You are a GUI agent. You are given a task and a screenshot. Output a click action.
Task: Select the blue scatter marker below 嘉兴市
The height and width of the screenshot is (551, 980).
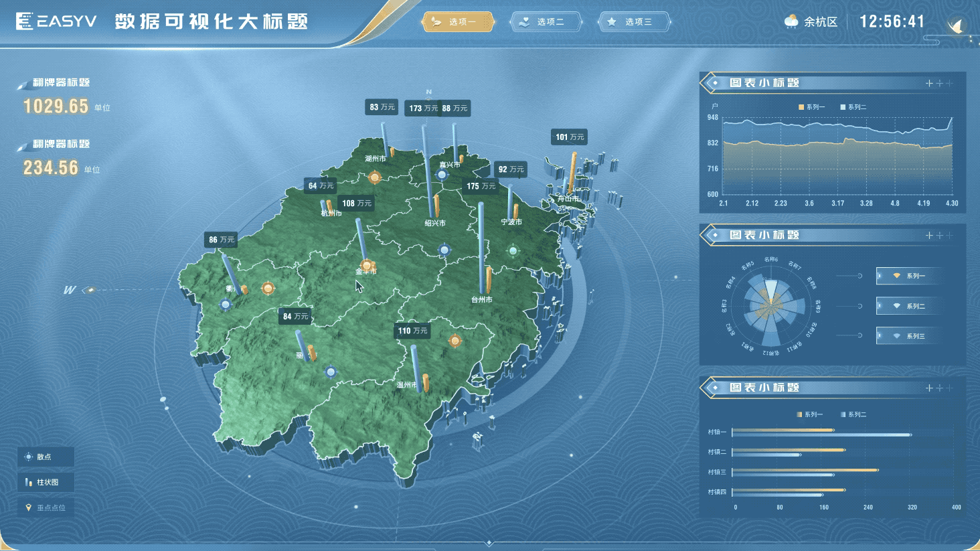point(442,175)
